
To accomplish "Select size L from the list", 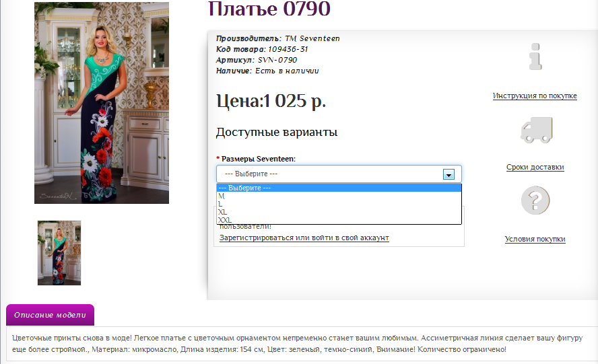I will coord(339,204).
